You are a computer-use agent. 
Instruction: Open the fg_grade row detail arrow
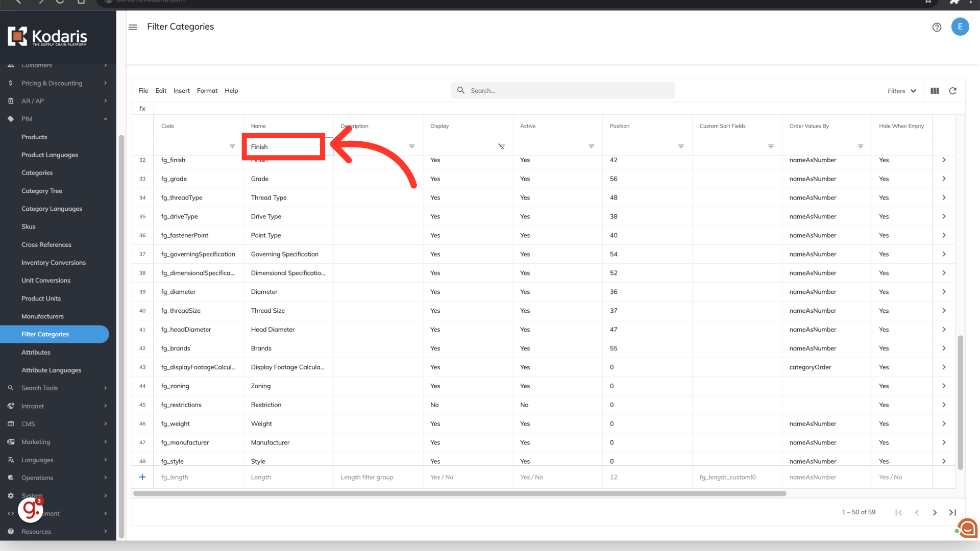[x=944, y=179]
